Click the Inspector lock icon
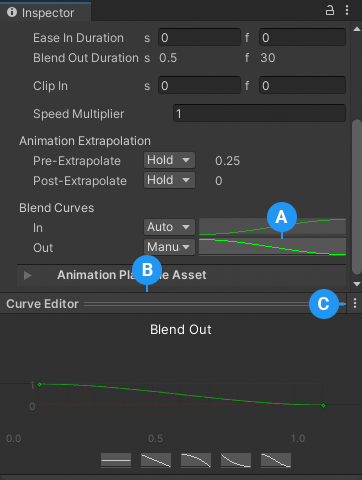This screenshot has height=480, width=362. click(330, 10)
